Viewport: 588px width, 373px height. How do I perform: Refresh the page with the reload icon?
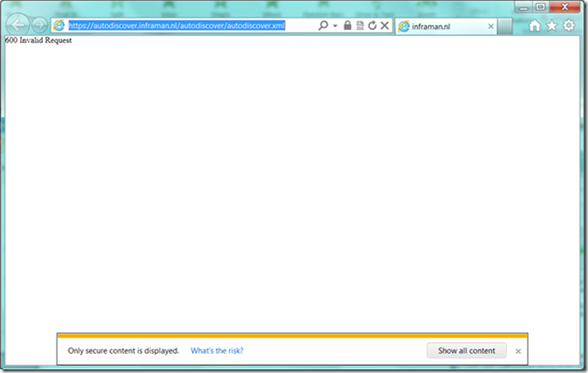372,26
